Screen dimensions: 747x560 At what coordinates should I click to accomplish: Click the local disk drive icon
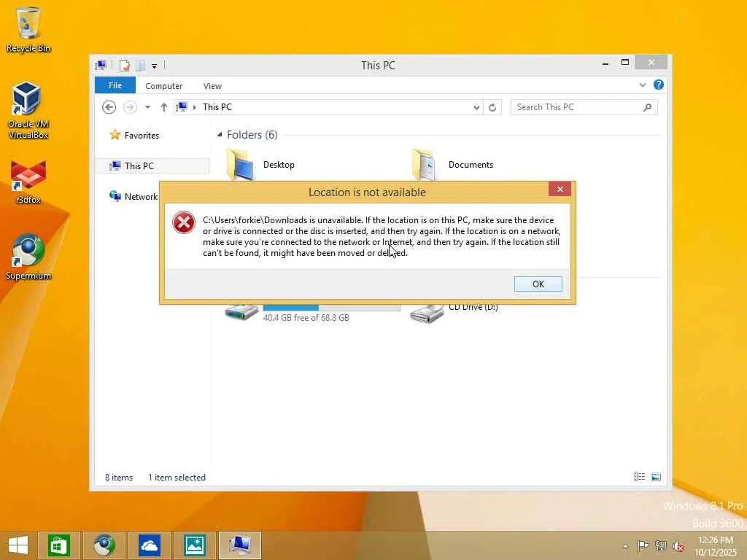coord(241,312)
